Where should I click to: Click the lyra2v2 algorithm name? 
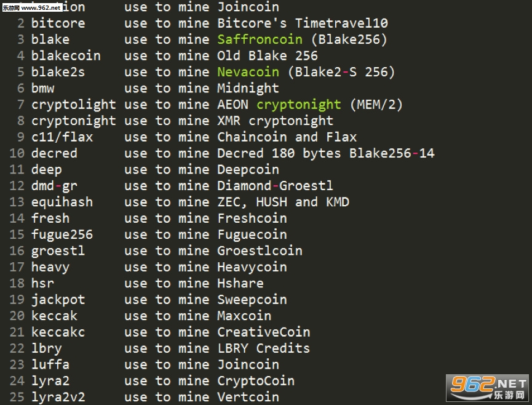58,398
